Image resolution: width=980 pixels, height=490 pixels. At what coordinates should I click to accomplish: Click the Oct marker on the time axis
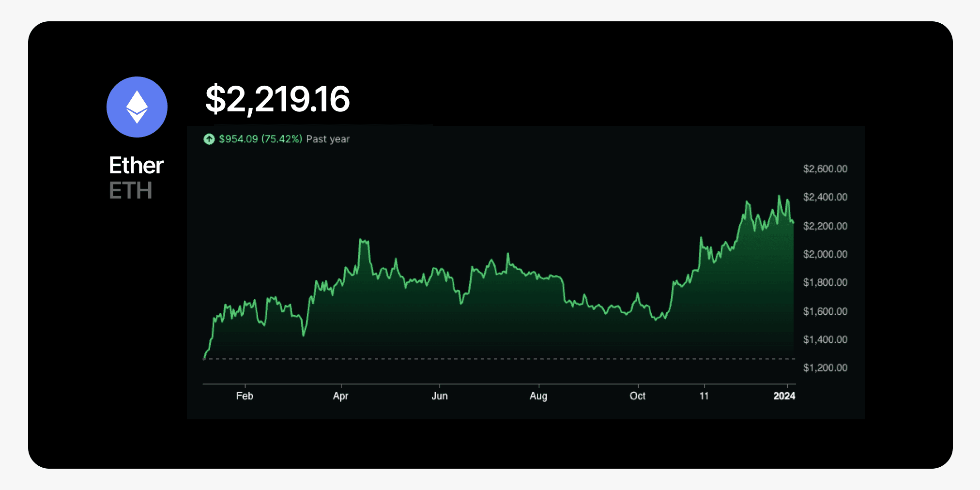click(x=638, y=396)
